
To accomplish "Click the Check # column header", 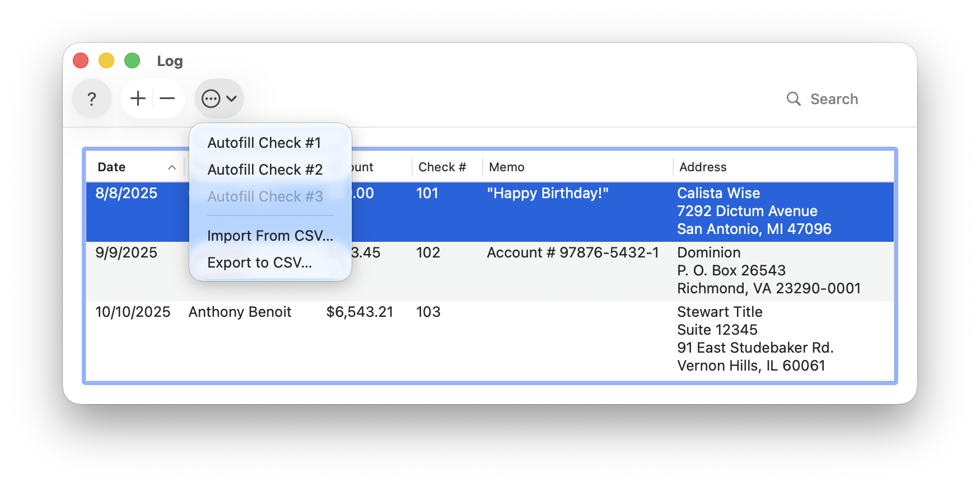I will click(442, 167).
